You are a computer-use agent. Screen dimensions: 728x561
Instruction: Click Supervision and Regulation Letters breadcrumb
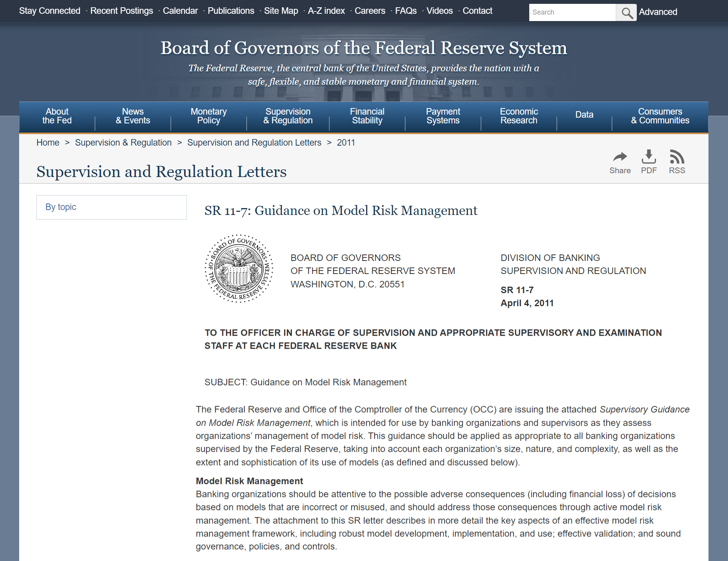[254, 143]
